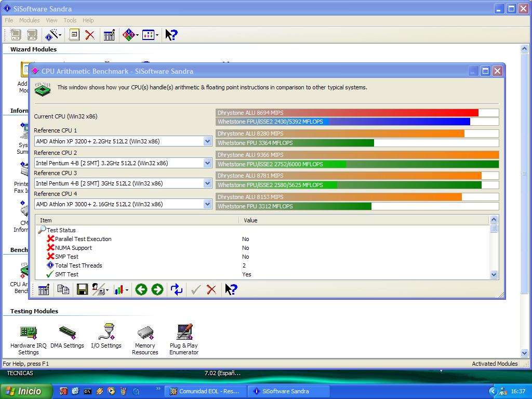Expand the Reference CPU 1 dropdown

click(208, 141)
